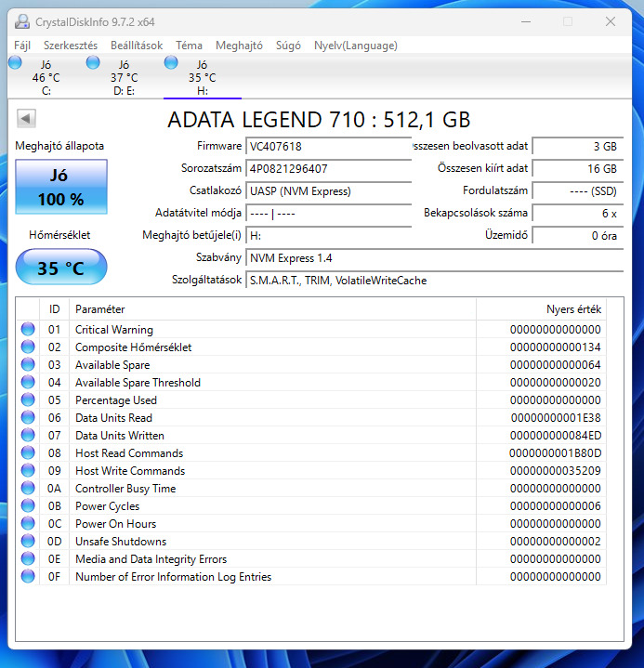Click the Meghajtó állapota label
The width and height of the screenshot is (644, 668).
coord(59,146)
